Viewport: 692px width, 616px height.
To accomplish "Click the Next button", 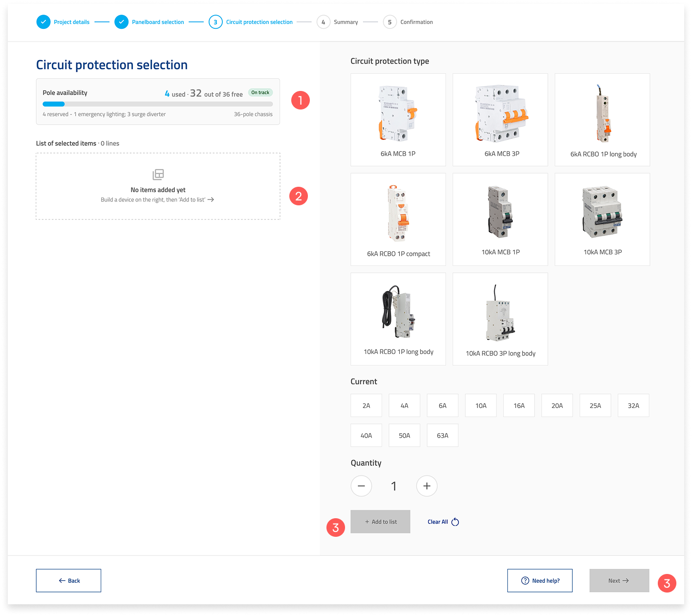I will click(619, 581).
